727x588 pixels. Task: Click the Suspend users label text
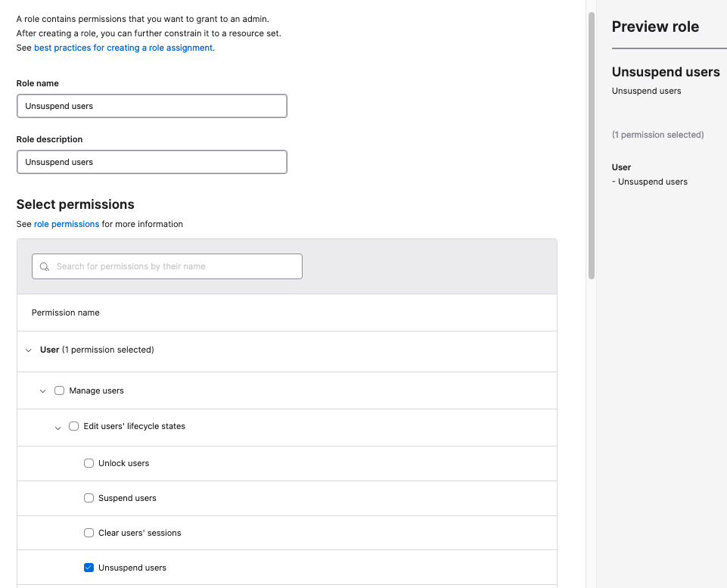coord(127,498)
